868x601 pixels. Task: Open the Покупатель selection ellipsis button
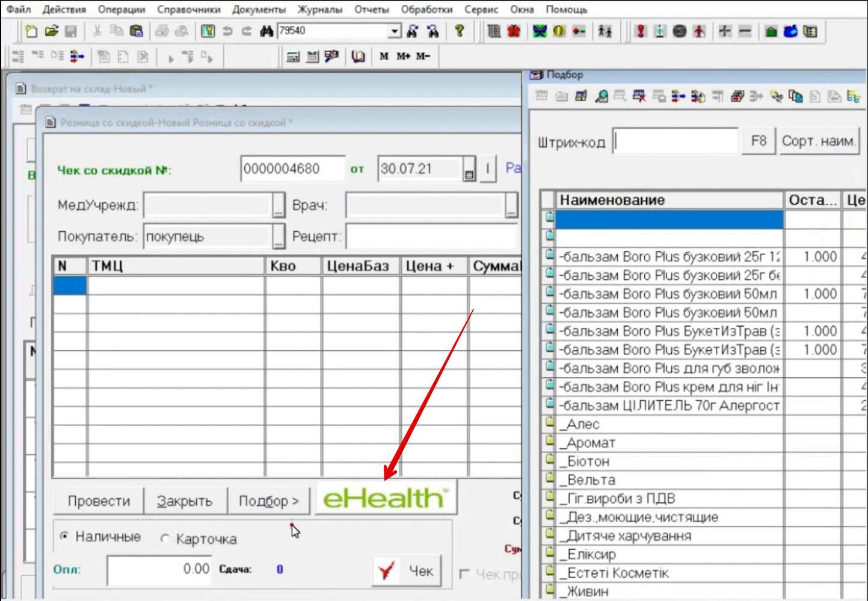point(278,236)
